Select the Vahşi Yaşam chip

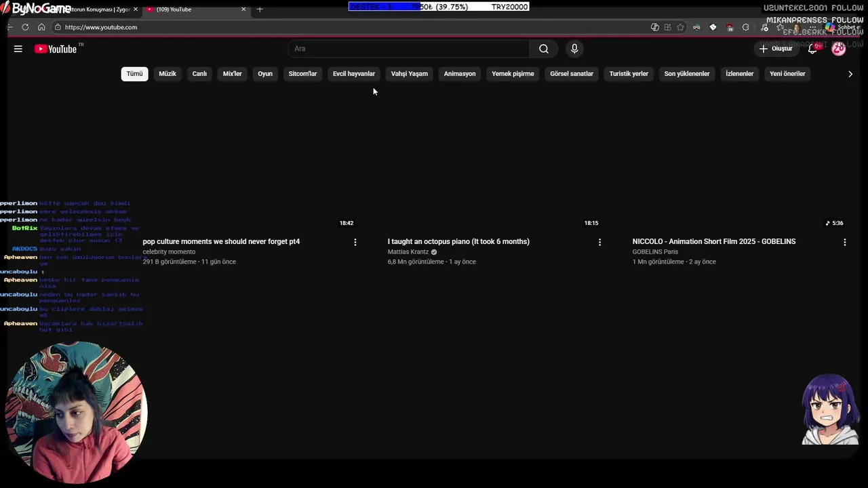coord(410,74)
